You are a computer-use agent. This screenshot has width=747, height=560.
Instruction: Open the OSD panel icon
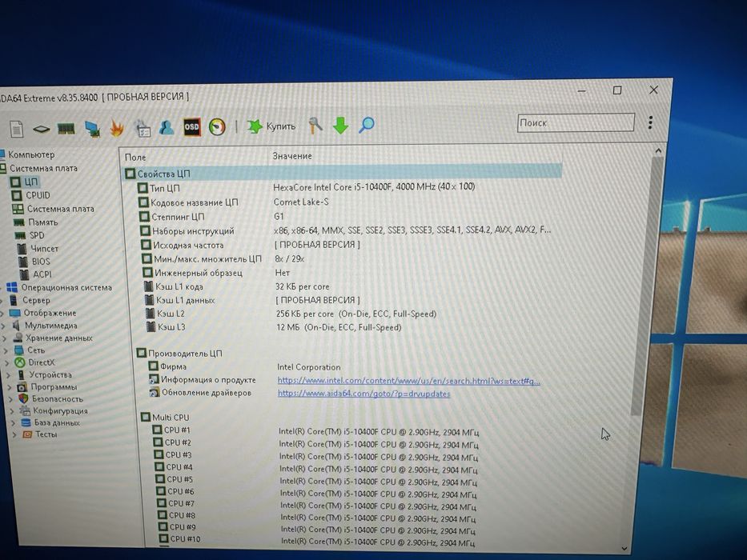click(x=191, y=127)
